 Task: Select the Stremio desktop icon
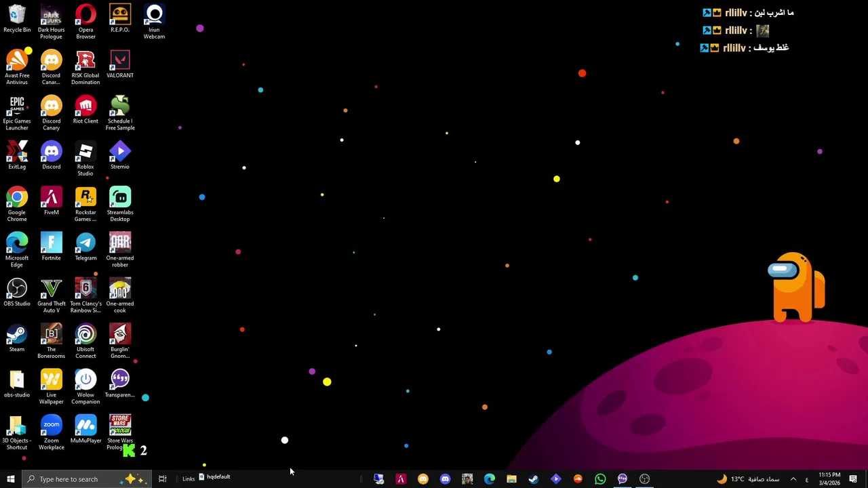pyautogui.click(x=120, y=156)
